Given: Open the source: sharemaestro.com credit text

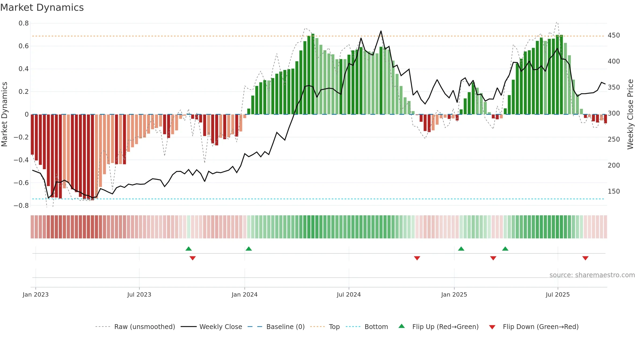Looking at the screenshot, I should coord(592,275).
